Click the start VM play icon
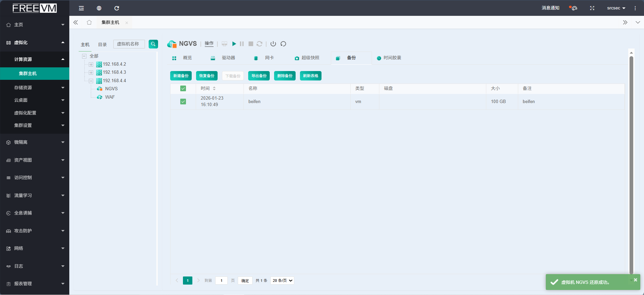 pyautogui.click(x=234, y=44)
